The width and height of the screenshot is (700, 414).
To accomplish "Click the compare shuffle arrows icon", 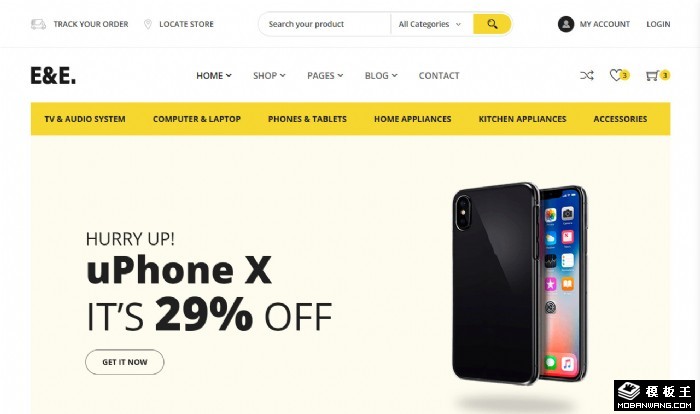I will (587, 75).
